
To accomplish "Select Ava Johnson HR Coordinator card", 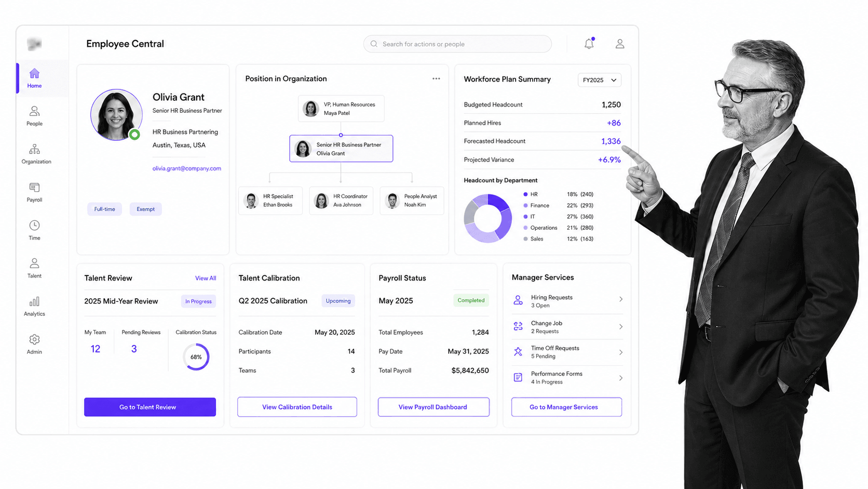I will (341, 201).
